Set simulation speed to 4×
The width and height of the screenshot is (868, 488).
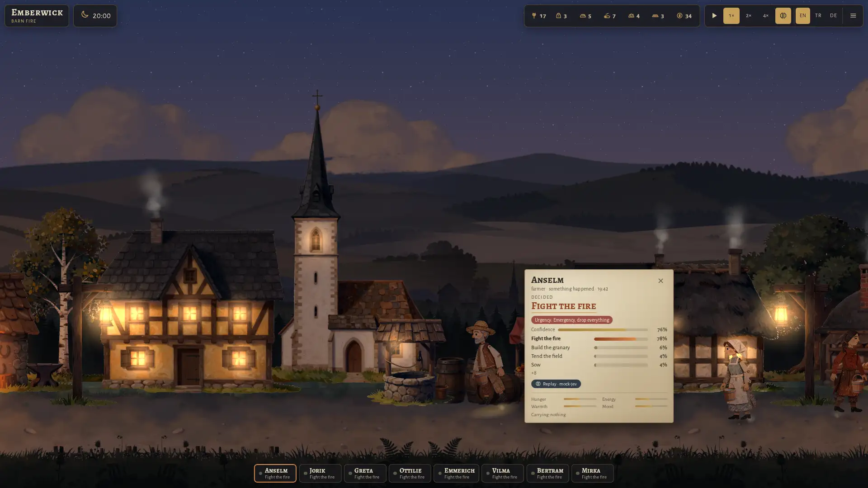tap(766, 16)
